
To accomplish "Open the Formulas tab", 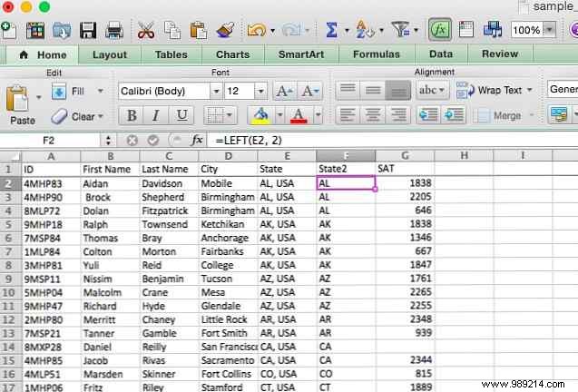I will click(377, 54).
